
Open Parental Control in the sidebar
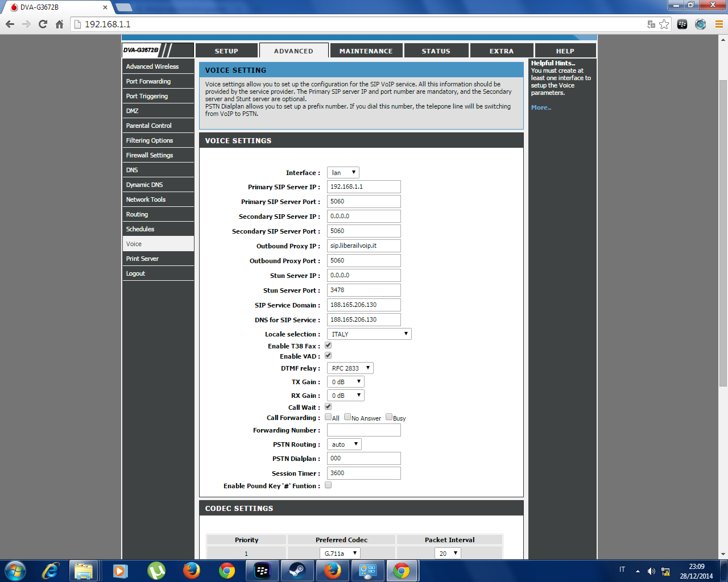[158, 126]
